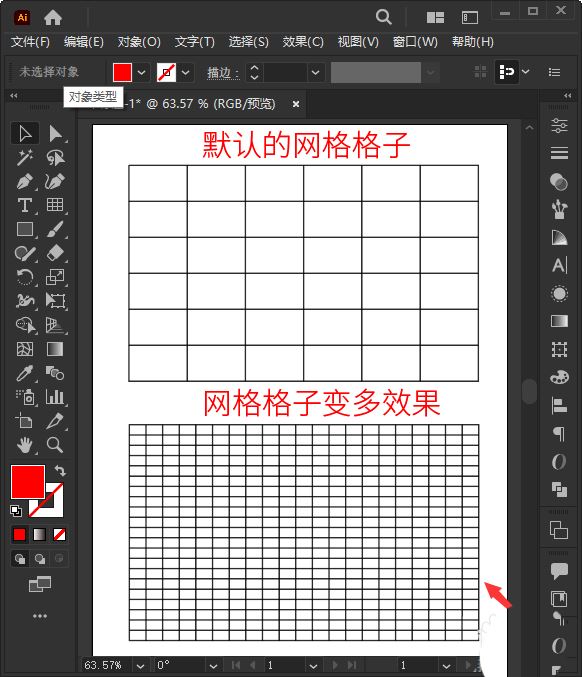Choose the Lasso tool
Image resolution: width=582 pixels, height=677 pixels.
tap(55, 158)
